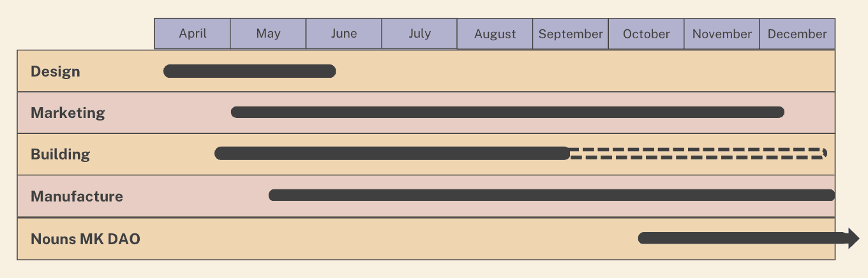Select the Building row label
This screenshot has height=278, width=868.
point(60,154)
